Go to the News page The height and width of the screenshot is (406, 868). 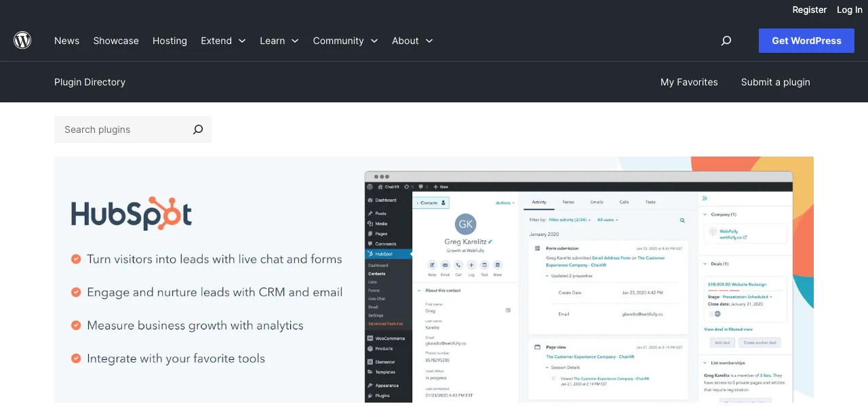[x=66, y=41]
